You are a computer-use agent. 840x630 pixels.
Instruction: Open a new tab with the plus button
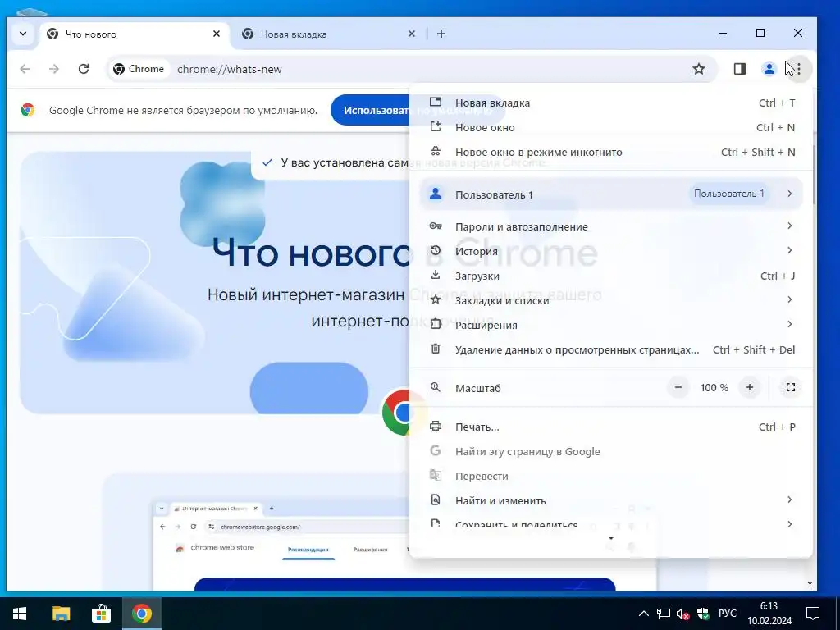(441, 34)
